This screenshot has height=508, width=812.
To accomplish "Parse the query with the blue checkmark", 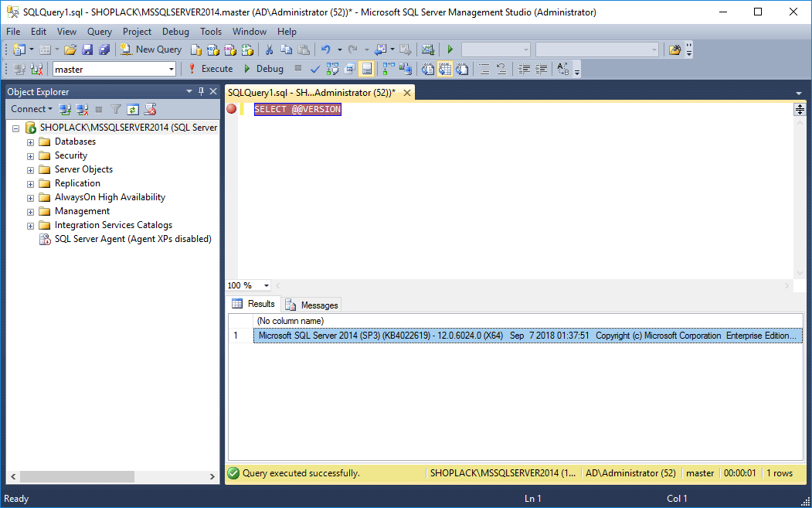I will pos(315,69).
